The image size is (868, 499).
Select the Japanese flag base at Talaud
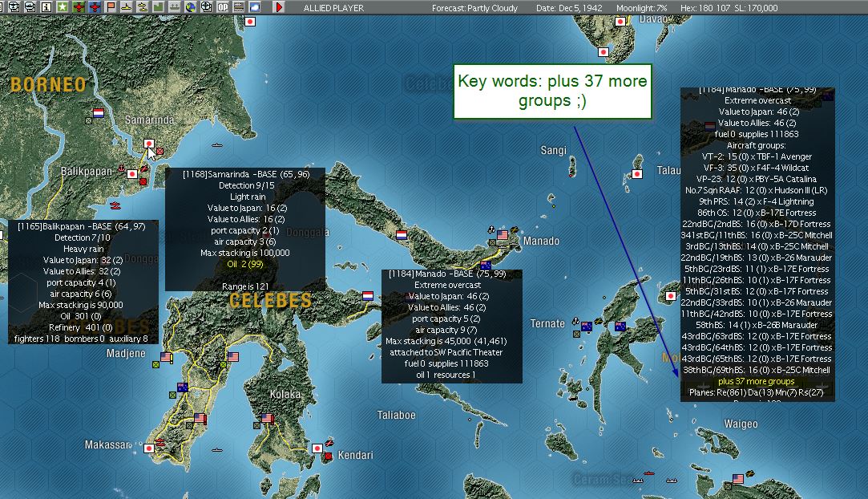(x=637, y=174)
